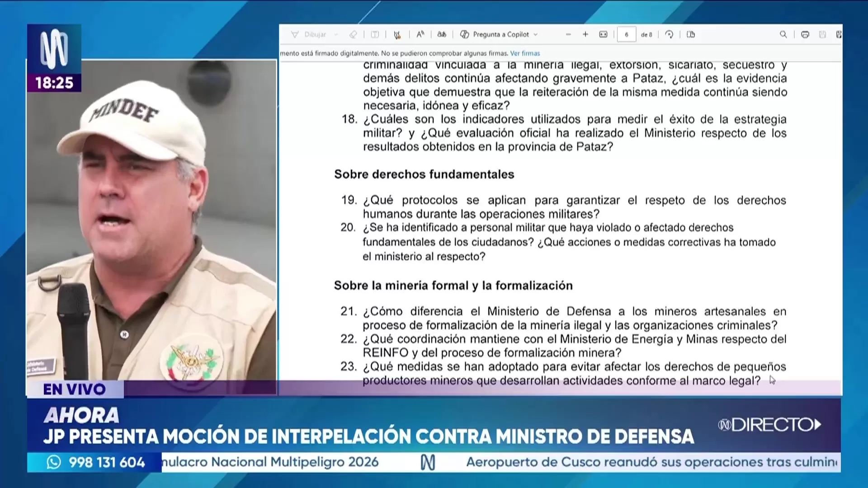This screenshot has height=488, width=868.
Task: Click the print icon in PDF toolbar
Action: [805, 34]
